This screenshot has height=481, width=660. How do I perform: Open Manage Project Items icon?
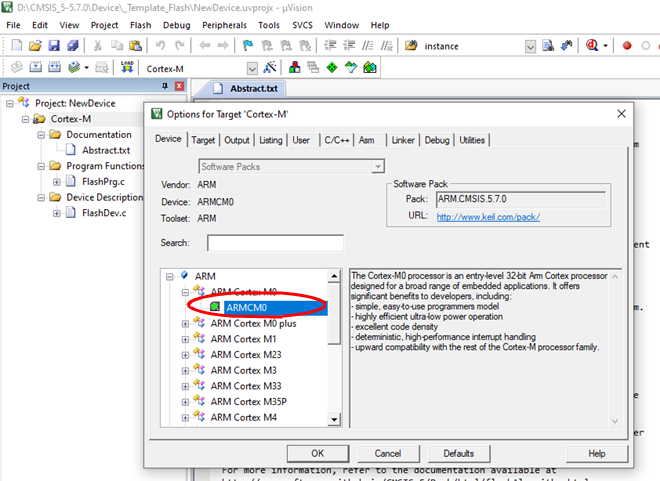[x=295, y=67]
